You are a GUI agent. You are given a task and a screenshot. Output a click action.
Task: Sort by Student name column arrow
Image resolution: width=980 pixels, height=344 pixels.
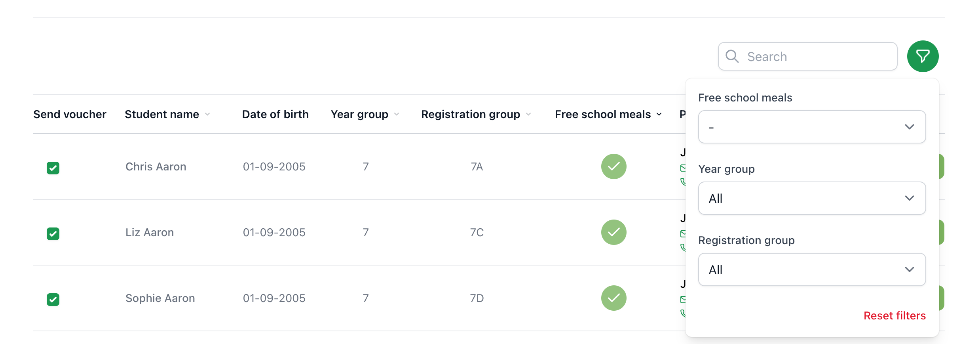(x=207, y=115)
